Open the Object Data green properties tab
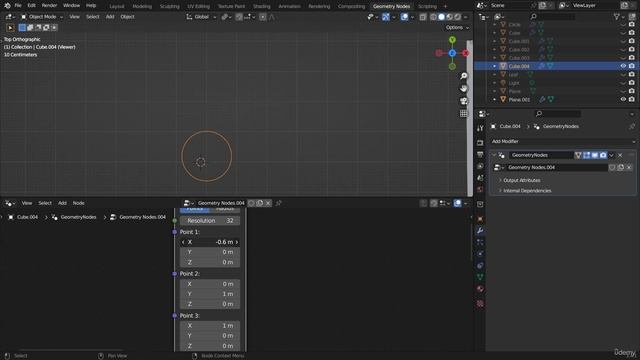 click(x=480, y=277)
